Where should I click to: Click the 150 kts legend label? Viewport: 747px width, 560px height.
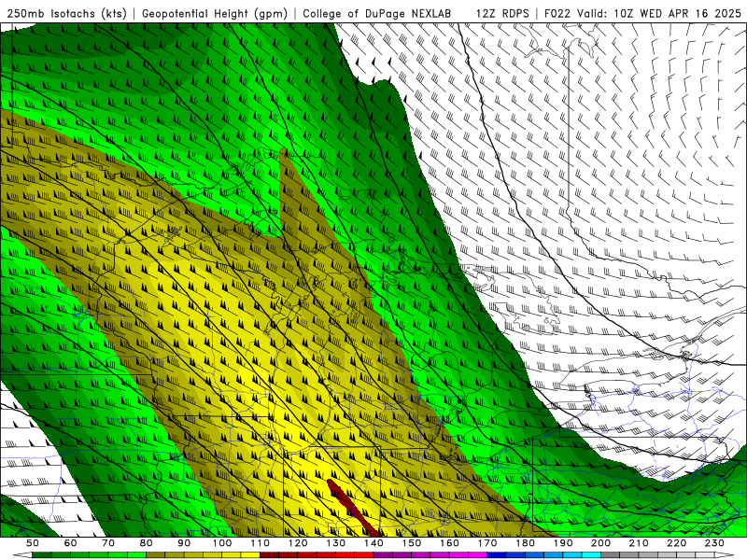coord(412,543)
